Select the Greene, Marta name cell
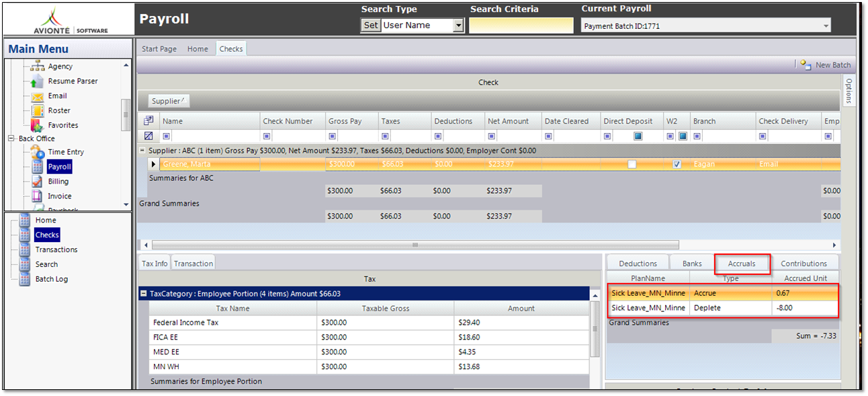 (209, 164)
